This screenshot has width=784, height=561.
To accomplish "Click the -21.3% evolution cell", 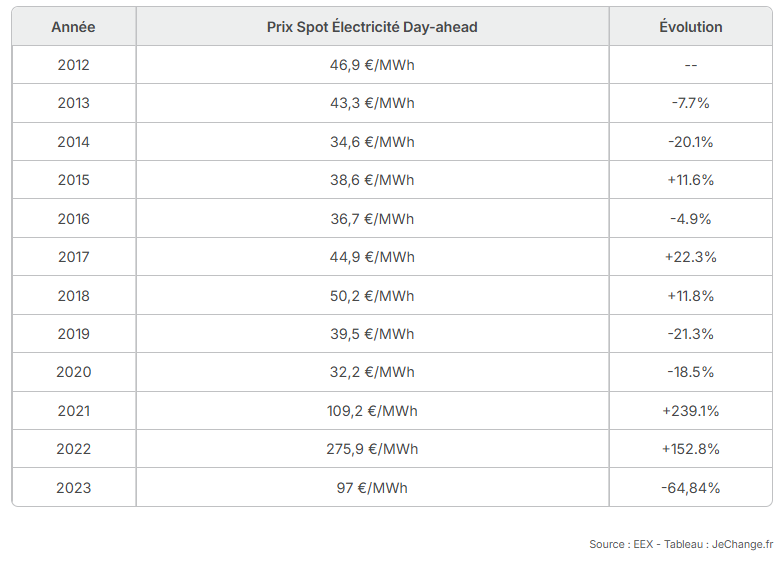I will [x=690, y=334].
